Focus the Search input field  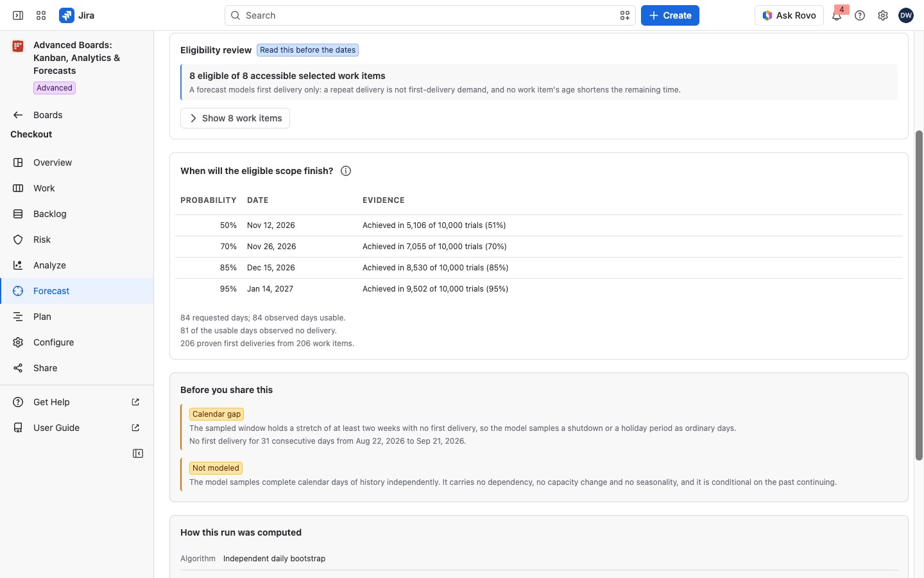click(430, 15)
